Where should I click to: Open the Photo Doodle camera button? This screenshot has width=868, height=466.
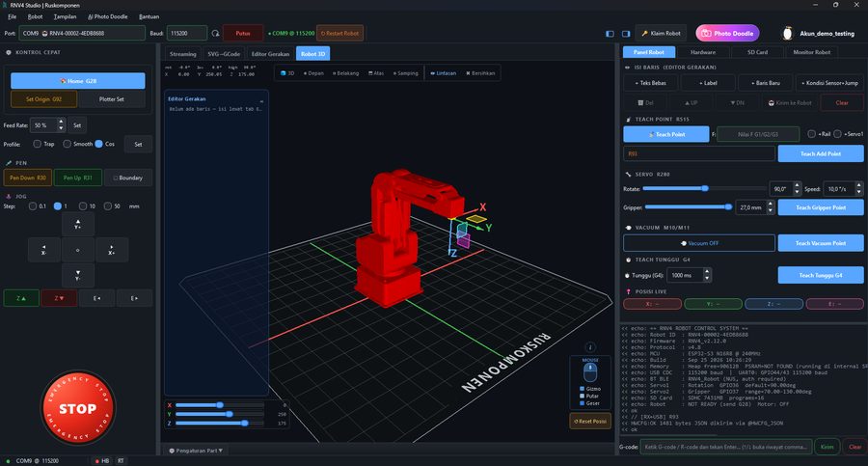click(727, 33)
